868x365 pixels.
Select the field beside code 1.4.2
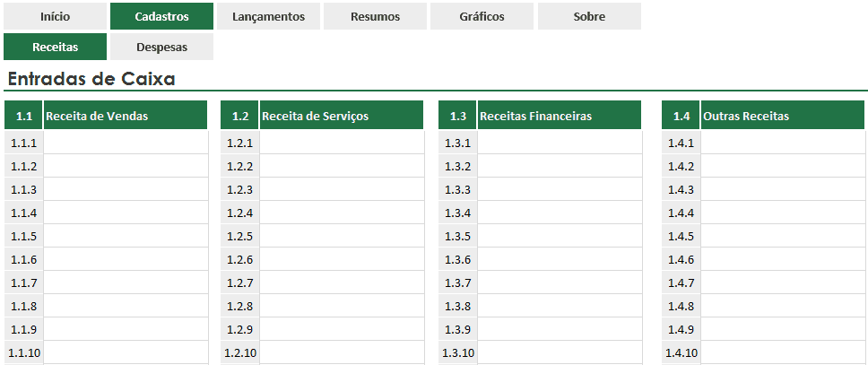point(784,166)
